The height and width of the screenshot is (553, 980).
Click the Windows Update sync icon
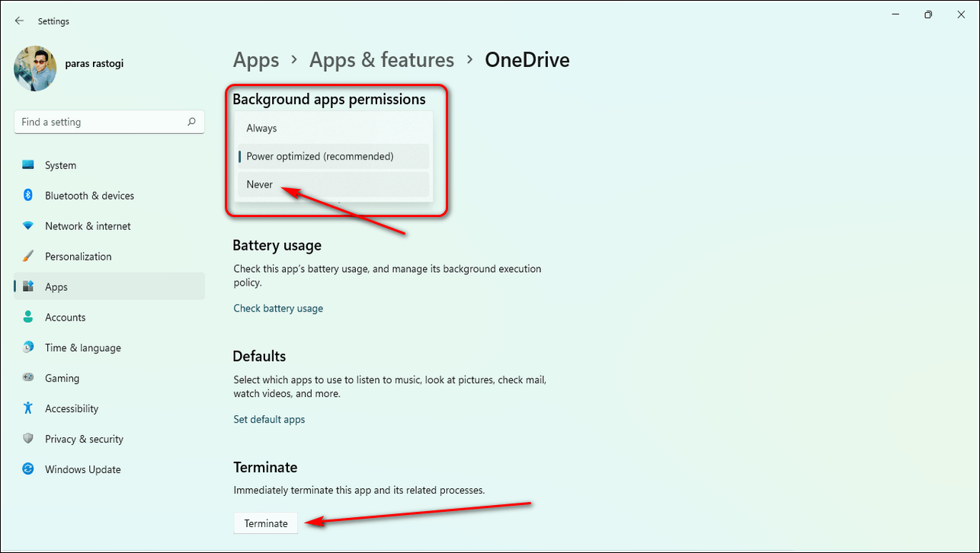28,470
